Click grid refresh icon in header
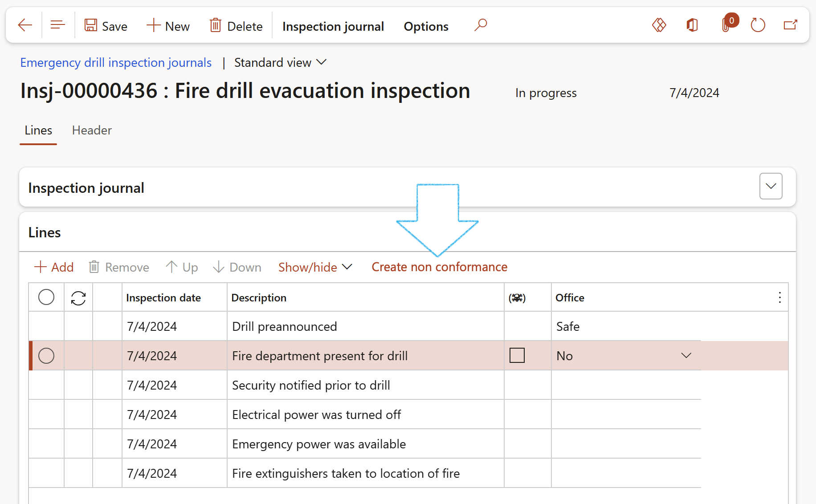 tap(78, 298)
